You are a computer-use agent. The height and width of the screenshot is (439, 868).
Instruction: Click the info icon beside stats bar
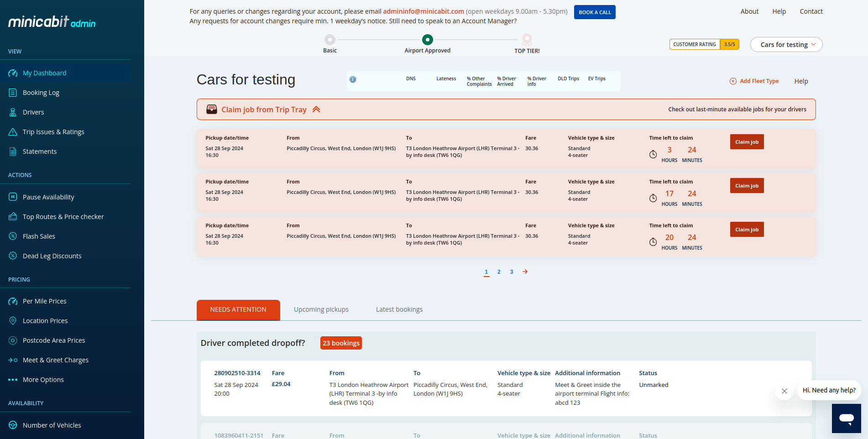click(353, 79)
